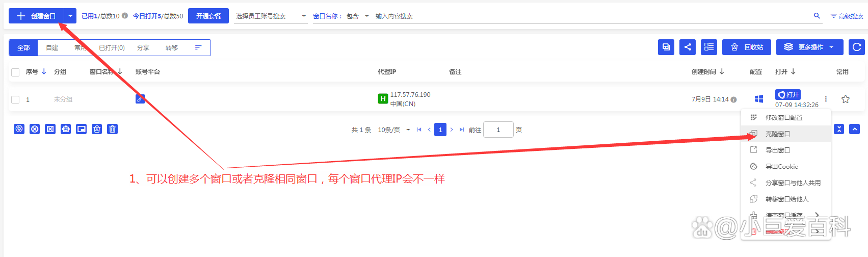Viewport: 868px width, 257px height.
Task: Click the boxed X icon in bottom toolbar
Action: pyautogui.click(x=50, y=129)
